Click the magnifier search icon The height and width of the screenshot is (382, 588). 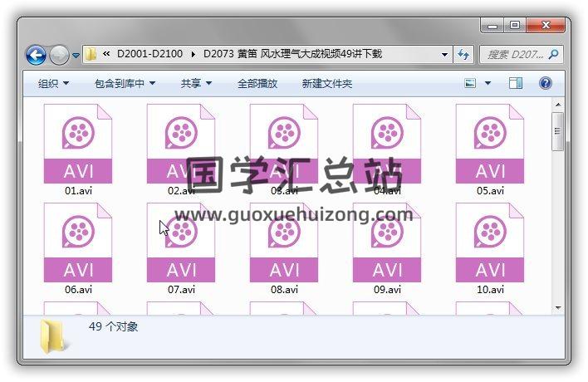pos(553,55)
